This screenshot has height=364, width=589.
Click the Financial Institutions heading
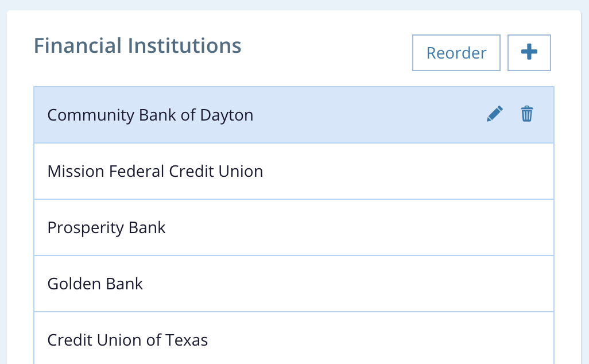tap(137, 45)
